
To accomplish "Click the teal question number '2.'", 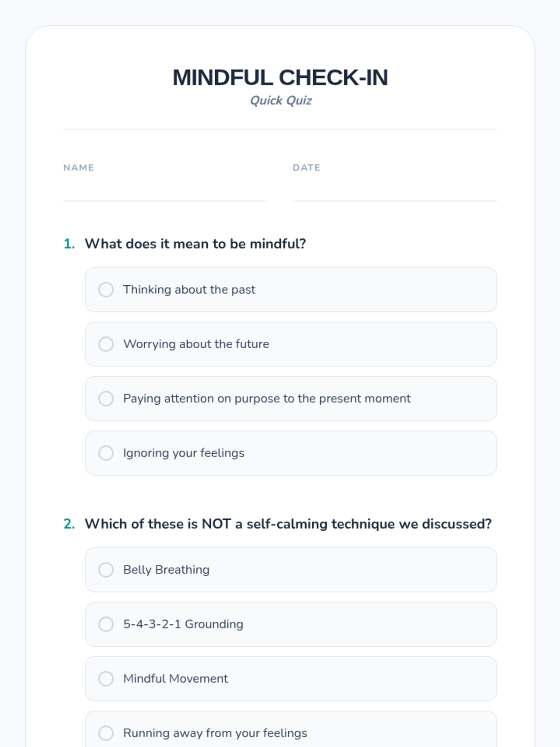I will point(69,524).
